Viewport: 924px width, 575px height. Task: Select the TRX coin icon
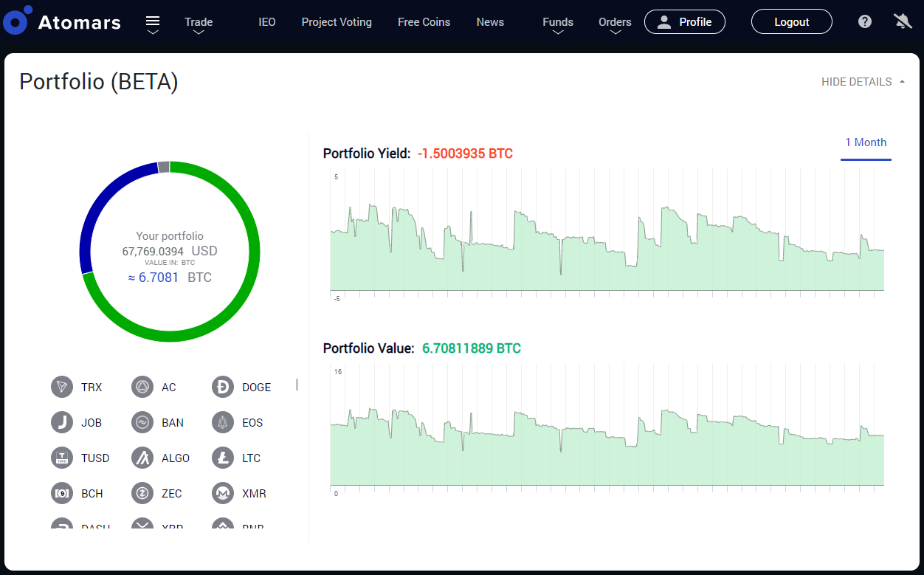[62, 387]
